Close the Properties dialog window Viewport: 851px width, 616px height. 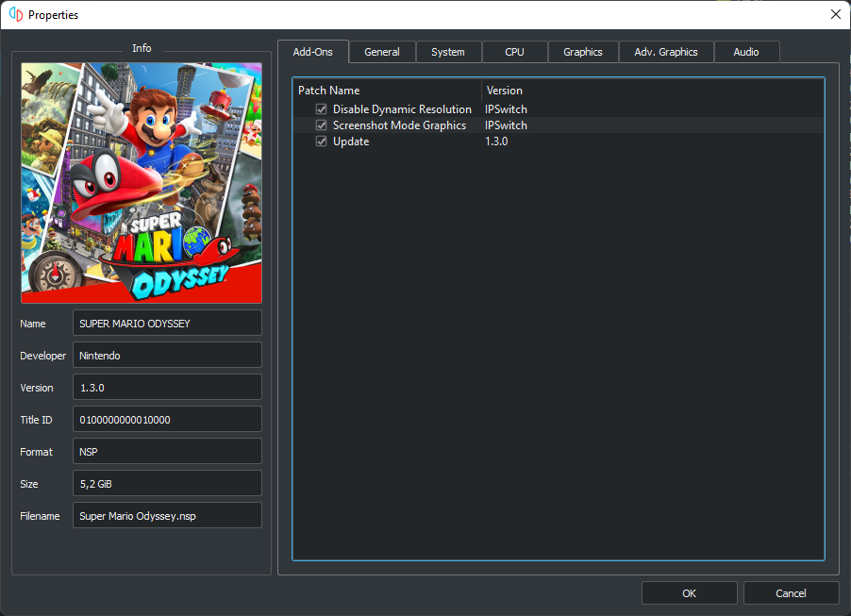pos(835,14)
